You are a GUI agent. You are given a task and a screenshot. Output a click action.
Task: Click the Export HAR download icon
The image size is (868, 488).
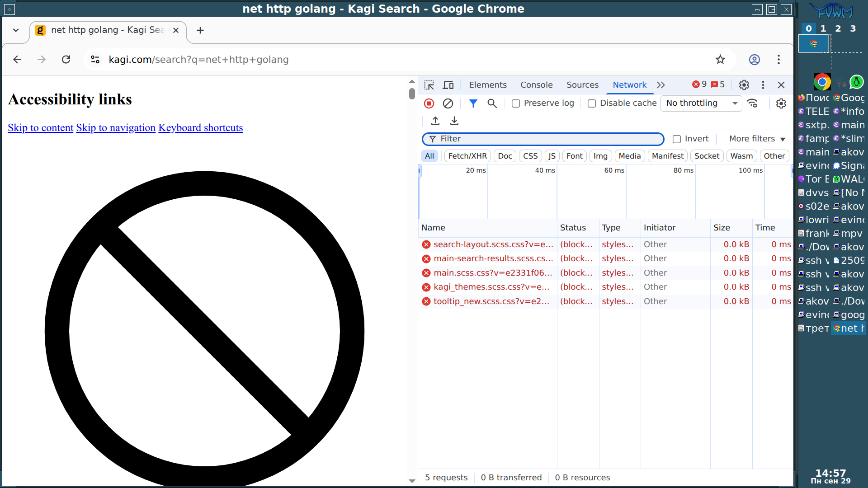tap(454, 121)
